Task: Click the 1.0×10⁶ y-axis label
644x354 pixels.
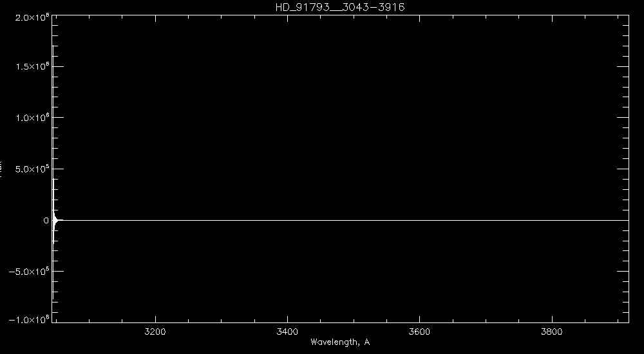Action: 32,117
